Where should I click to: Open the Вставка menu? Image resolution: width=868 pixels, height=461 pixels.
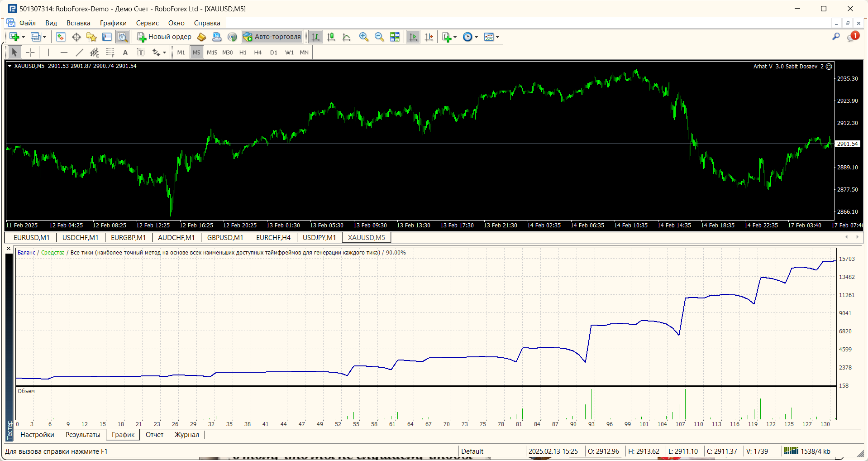click(78, 23)
